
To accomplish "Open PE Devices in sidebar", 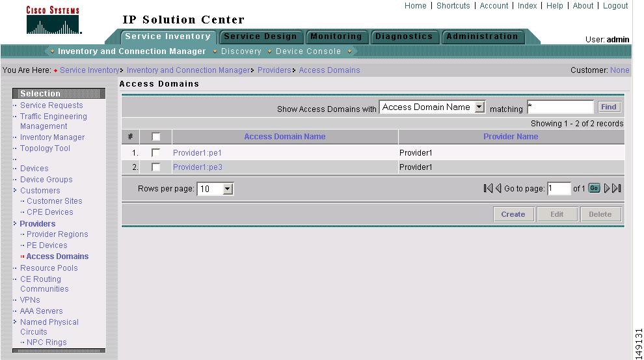I will click(47, 245).
